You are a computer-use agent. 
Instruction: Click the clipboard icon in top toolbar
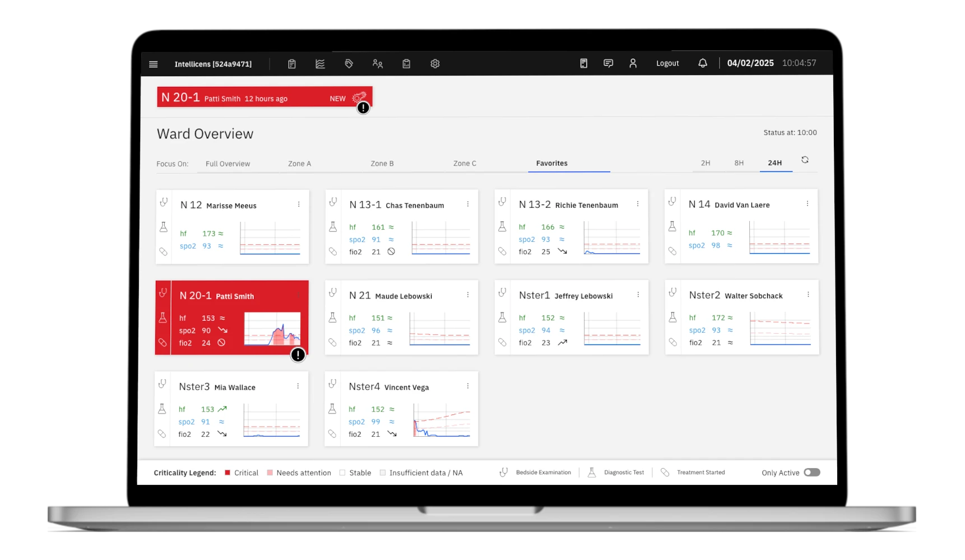pyautogui.click(x=292, y=64)
